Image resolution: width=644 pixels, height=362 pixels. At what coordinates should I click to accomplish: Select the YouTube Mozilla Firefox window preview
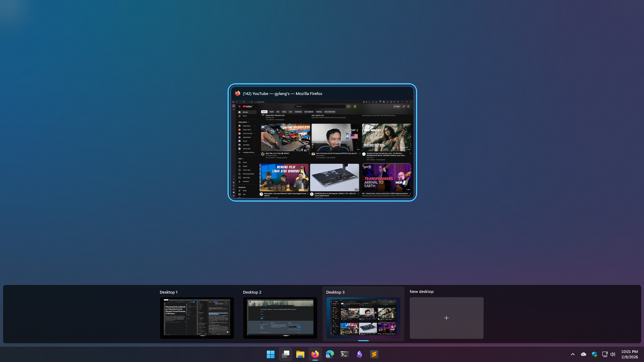click(x=322, y=148)
